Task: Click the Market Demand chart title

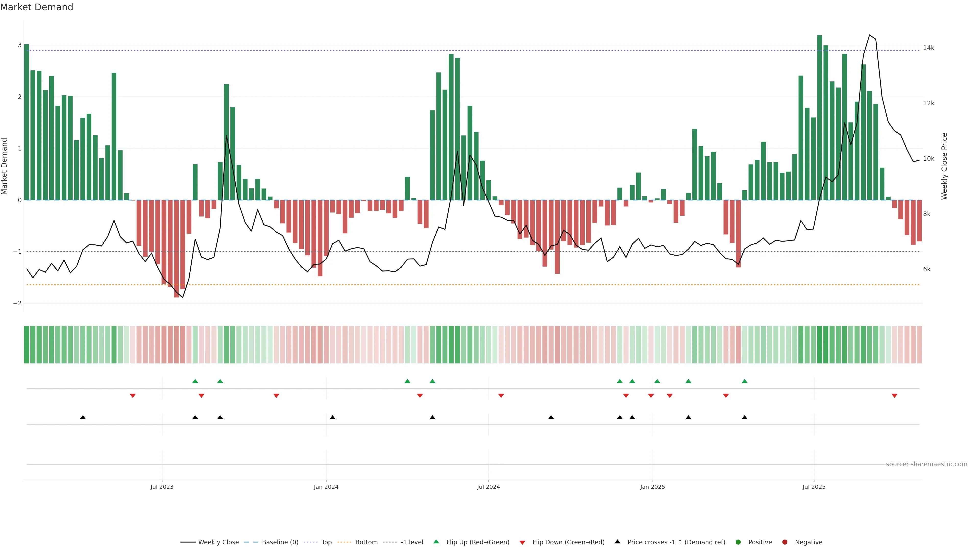Action: pos(36,7)
